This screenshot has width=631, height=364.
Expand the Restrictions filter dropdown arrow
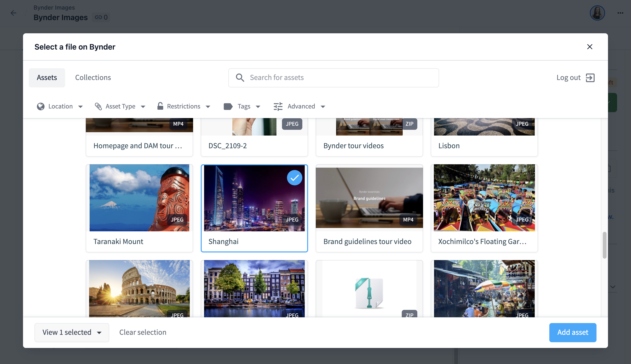coord(208,107)
